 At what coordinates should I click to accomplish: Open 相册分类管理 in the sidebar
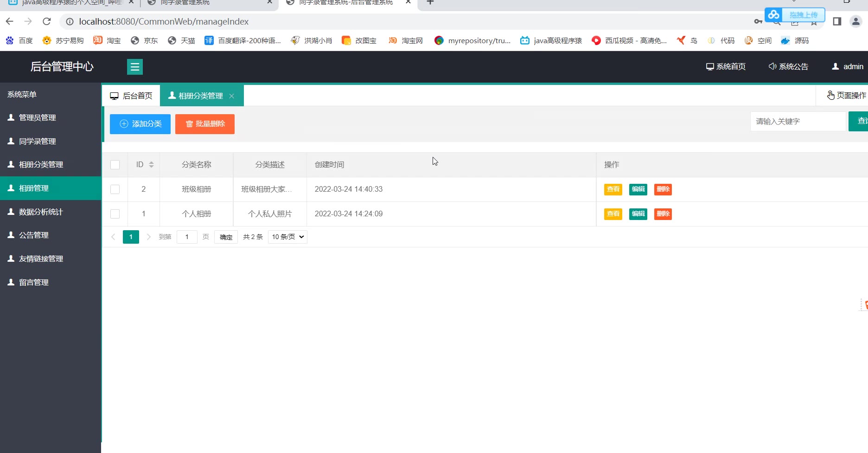pyautogui.click(x=51, y=165)
